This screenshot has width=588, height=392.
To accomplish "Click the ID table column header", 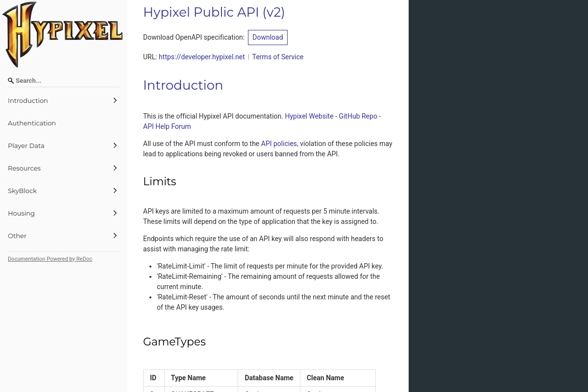I will click(153, 378).
